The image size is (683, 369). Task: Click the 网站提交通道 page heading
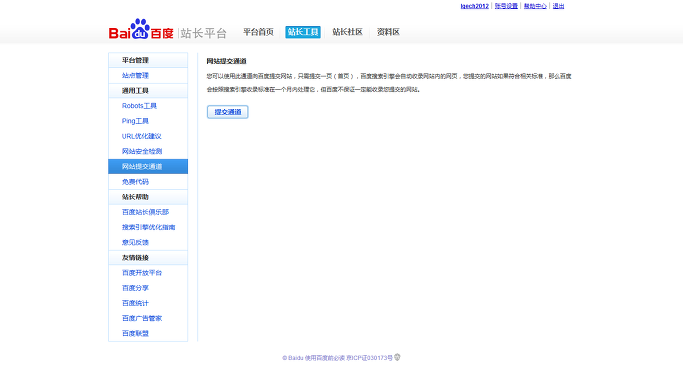pos(227,61)
